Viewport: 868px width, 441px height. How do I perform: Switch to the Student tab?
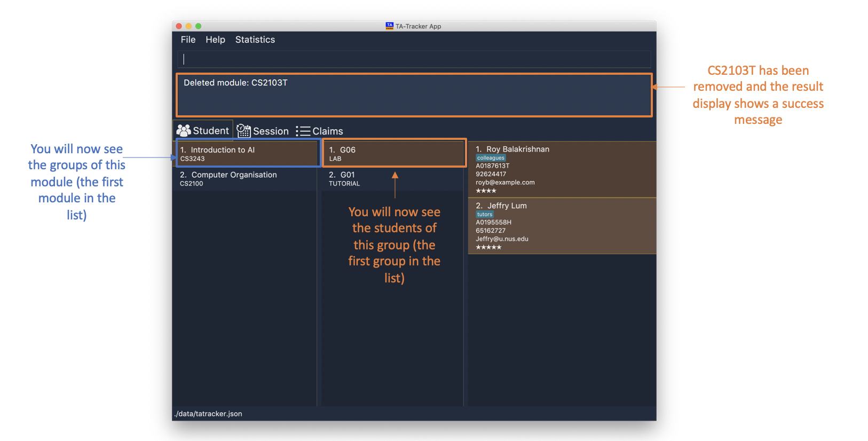[203, 130]
